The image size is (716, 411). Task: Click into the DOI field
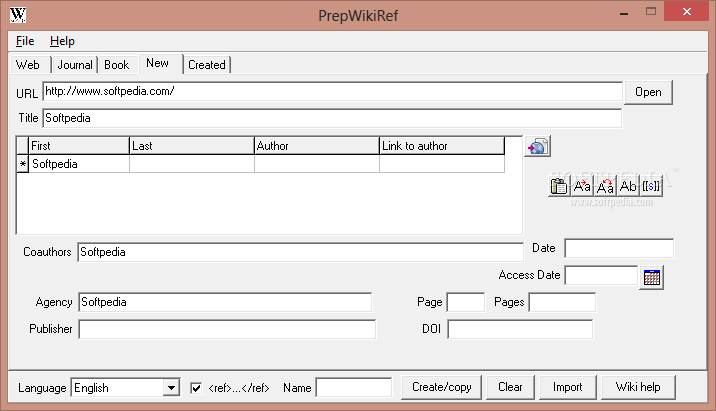[x=520, y=329]
